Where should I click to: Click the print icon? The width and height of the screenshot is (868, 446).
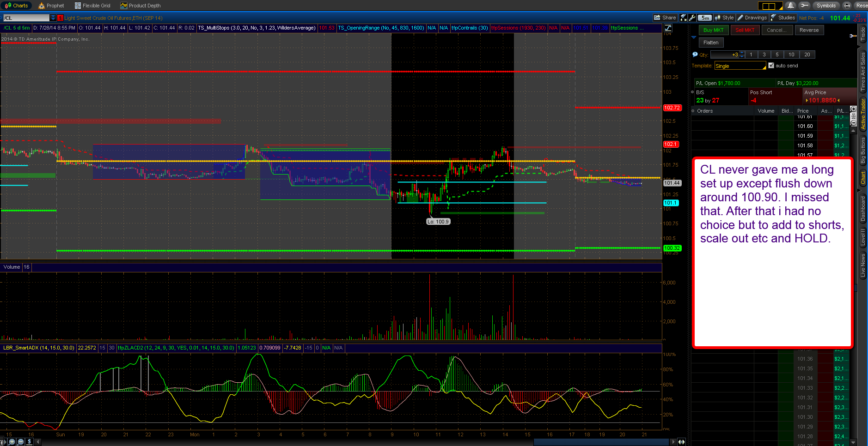pos(847,6)
